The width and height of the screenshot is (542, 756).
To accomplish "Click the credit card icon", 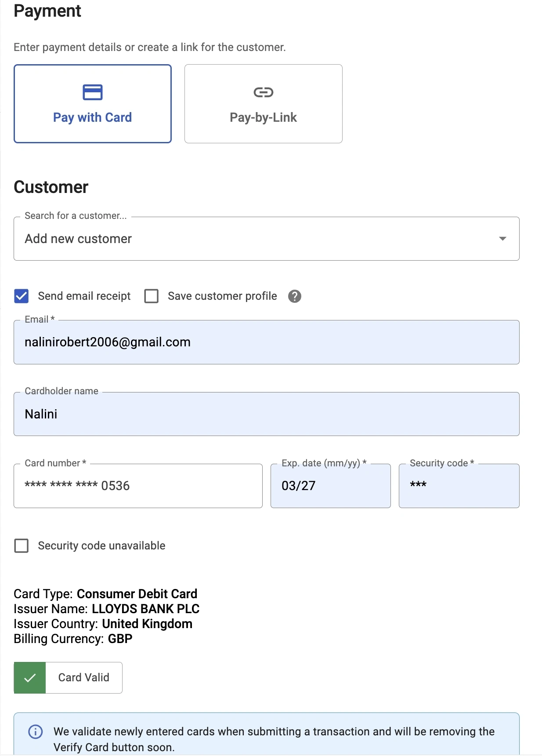I will tap(92, 92).
